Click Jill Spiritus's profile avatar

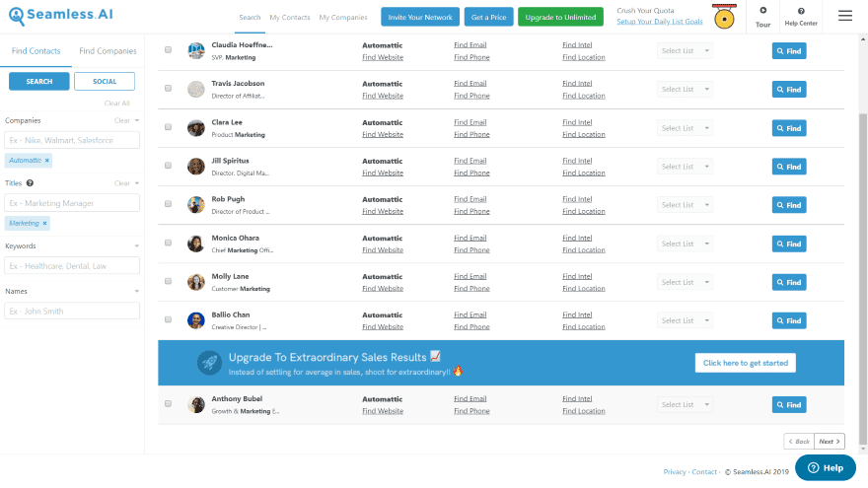coord(196,166)
